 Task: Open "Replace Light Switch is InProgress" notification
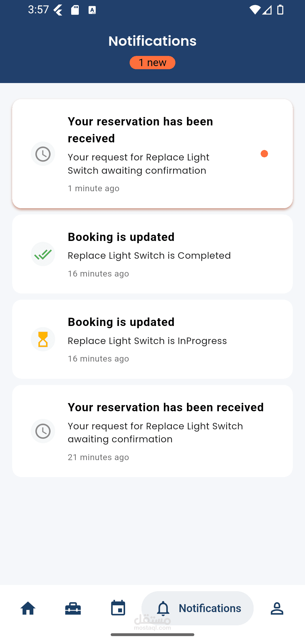point(147,341)
